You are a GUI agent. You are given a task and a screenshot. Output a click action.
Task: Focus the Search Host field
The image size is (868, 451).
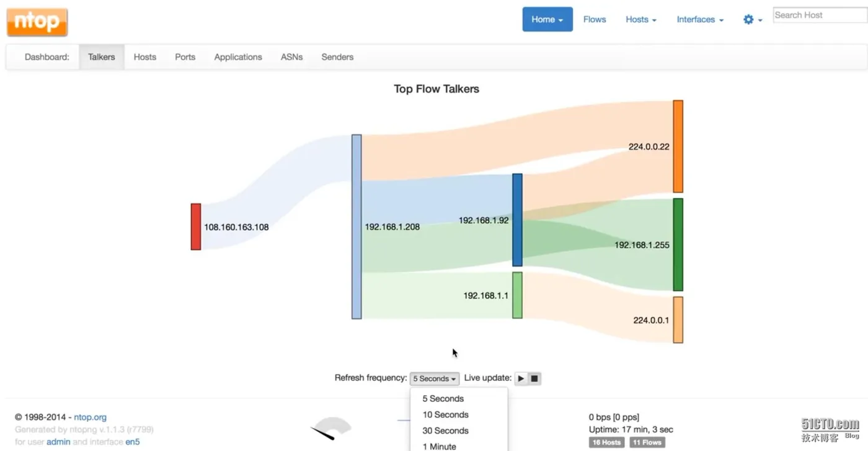(x=818, y=16)
